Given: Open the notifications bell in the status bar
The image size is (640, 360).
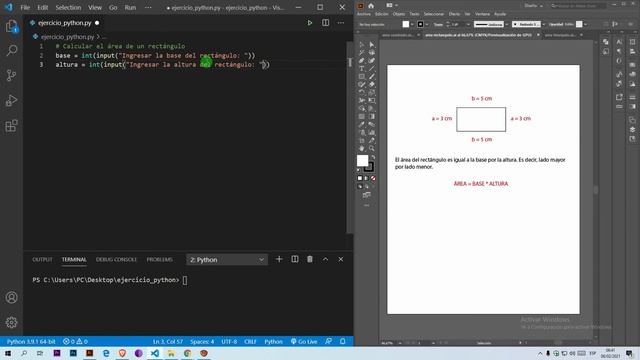Looking at the screenshot, I should 343,341.
